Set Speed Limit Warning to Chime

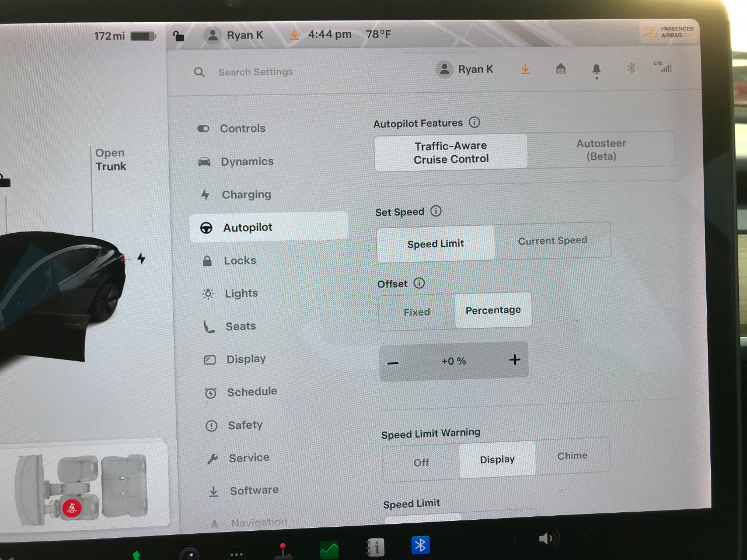(x=572, y=456)
